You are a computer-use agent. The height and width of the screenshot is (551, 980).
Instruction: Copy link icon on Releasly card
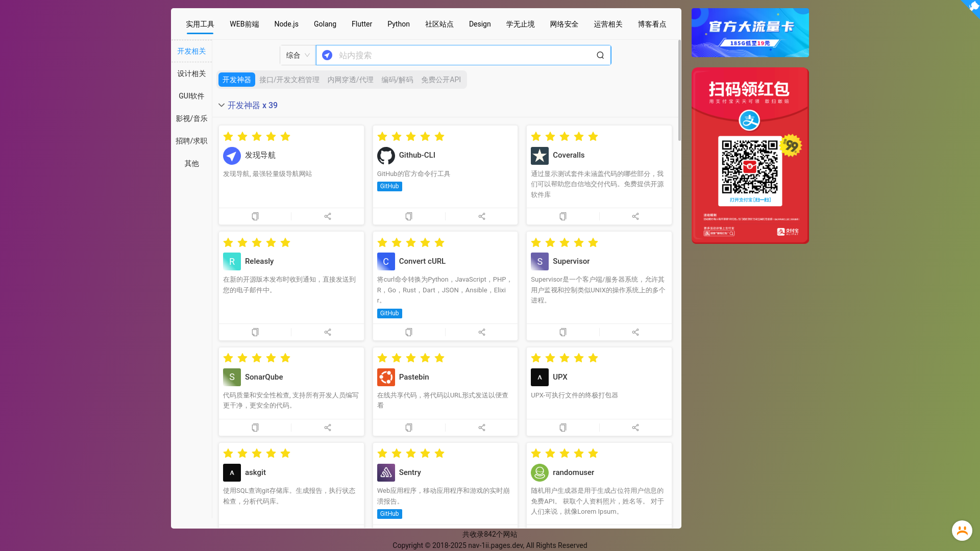(255, 332)
